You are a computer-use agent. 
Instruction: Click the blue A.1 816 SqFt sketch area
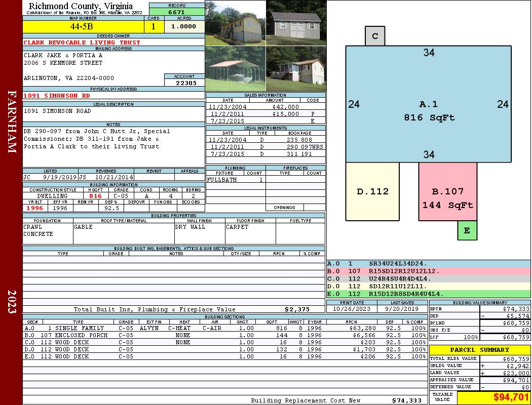(x=429, y=104)
